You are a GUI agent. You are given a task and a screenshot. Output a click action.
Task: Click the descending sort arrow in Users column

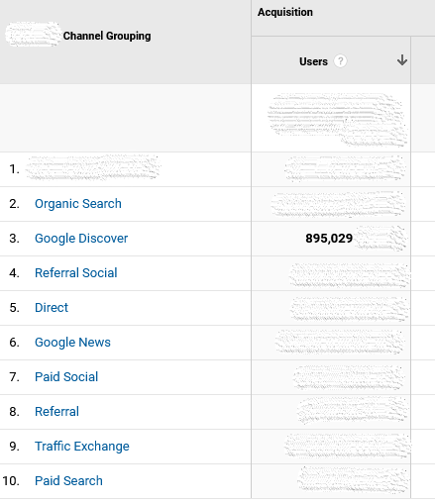(402, 60)
